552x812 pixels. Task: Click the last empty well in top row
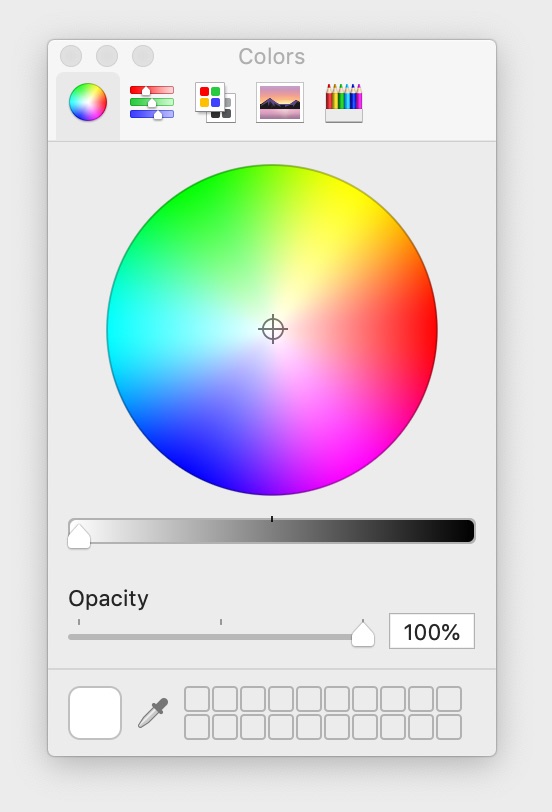449,699
